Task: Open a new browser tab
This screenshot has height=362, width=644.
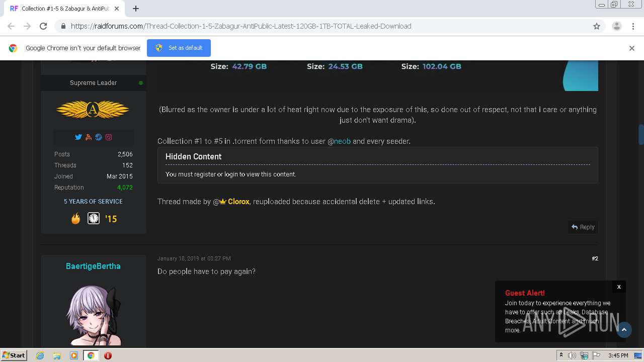Action: pos(136,9)
